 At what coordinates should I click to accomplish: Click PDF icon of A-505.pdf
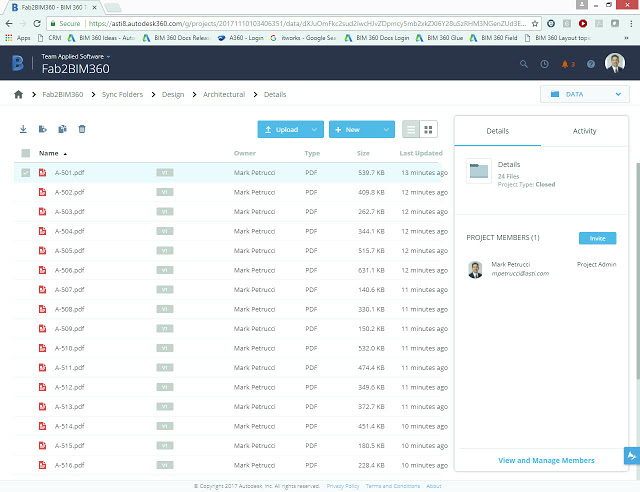click(42, 250)
